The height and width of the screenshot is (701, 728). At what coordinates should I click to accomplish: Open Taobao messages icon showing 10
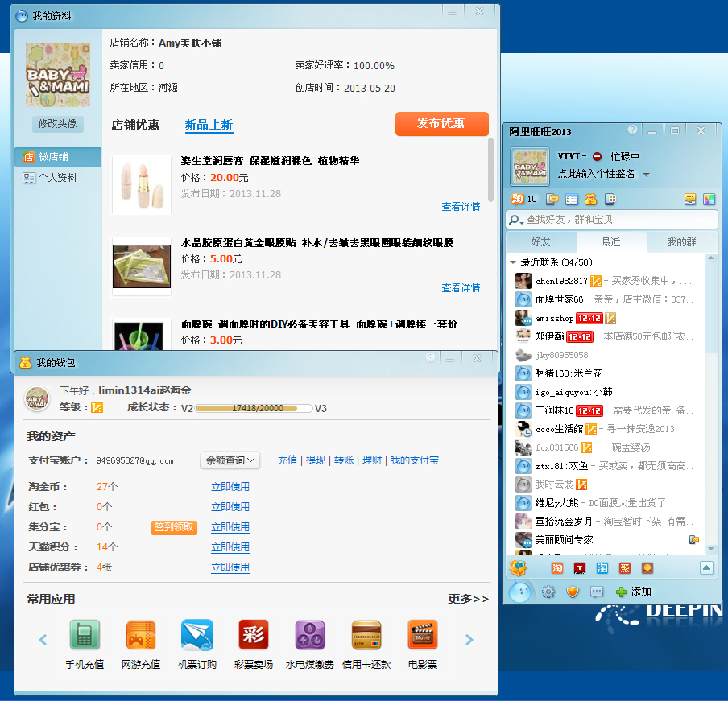point(523,199)
